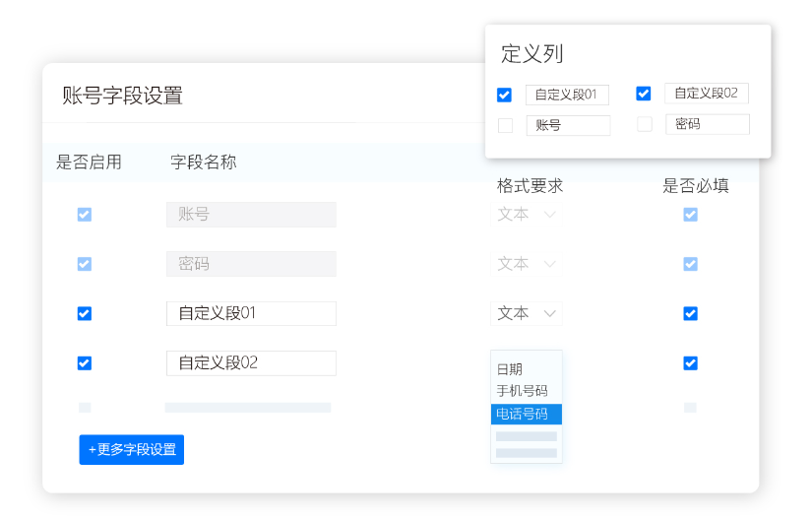The image size is (812, 520).
Task: Check the 账号 checkbox in 定义列 panel
Action: (x=505, y=125)
